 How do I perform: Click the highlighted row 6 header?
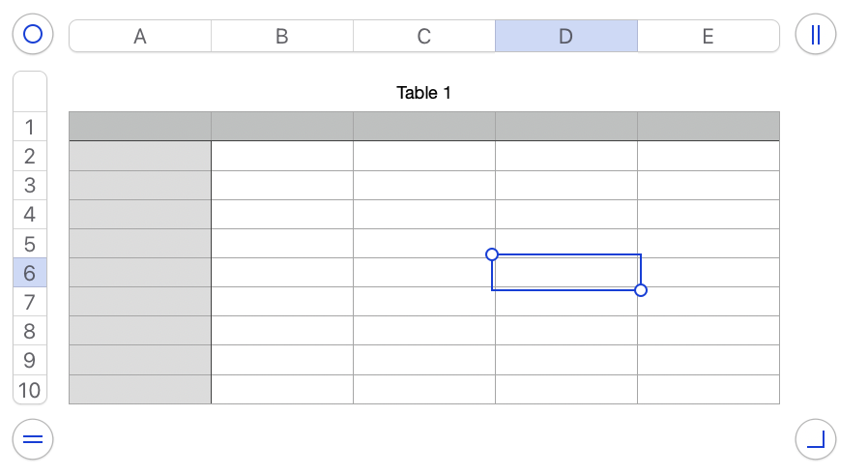coord(30,273)
